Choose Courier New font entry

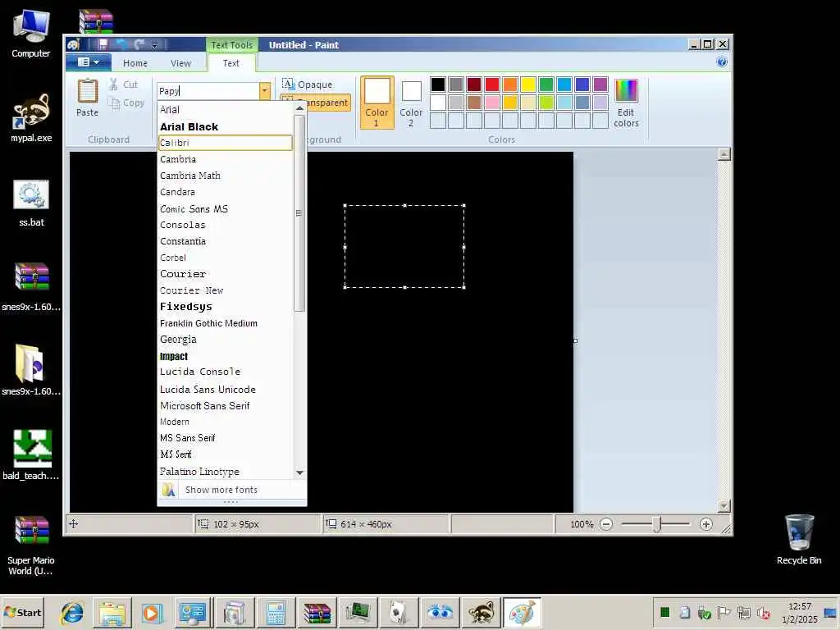tap(225, 290)
